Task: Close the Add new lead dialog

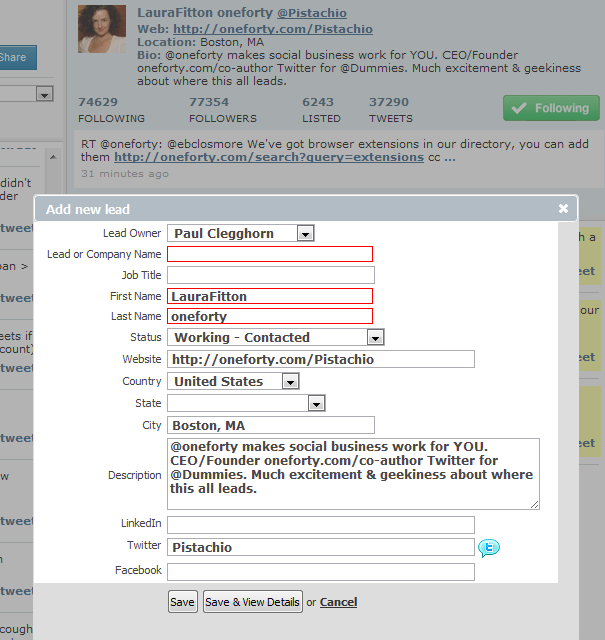Action: point(563,209)
